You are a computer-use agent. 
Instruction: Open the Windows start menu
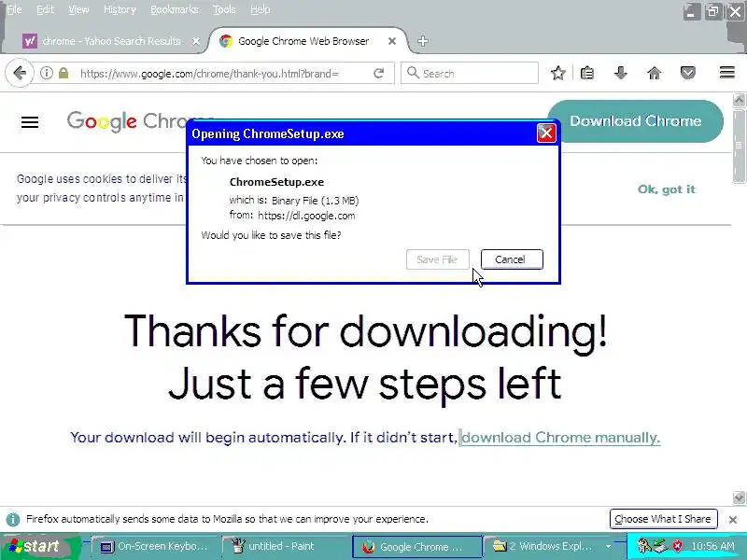pos(40,546)
